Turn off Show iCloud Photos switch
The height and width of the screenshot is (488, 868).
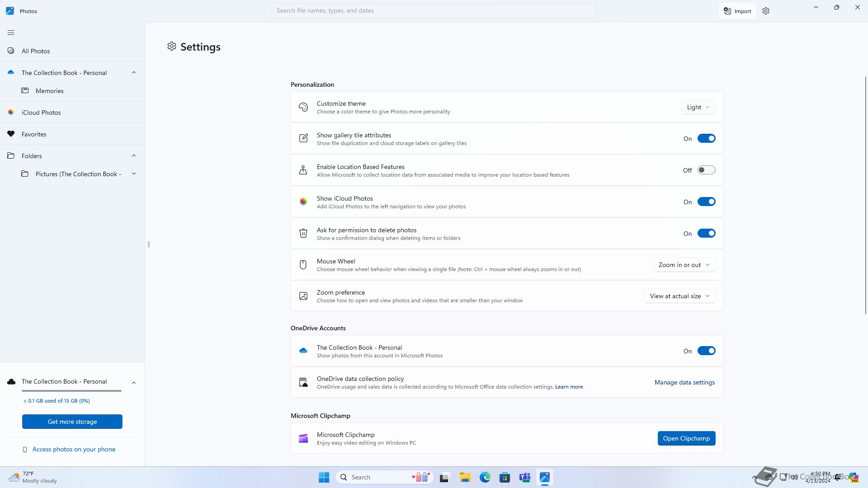click(706, 202)
